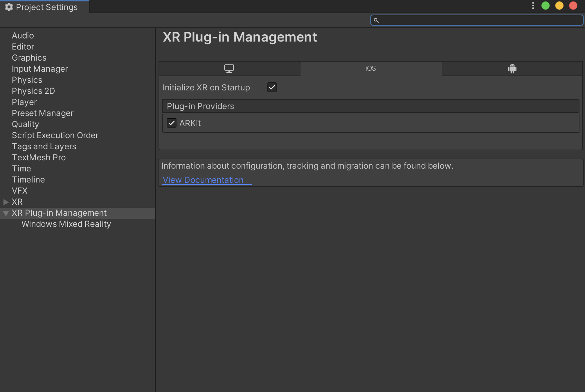The height and width of the screenshot is (392, 585).
Task: Switch to the Standalone platform using the monitor icon
Action: pyautogui.click(x=229, y=68)
